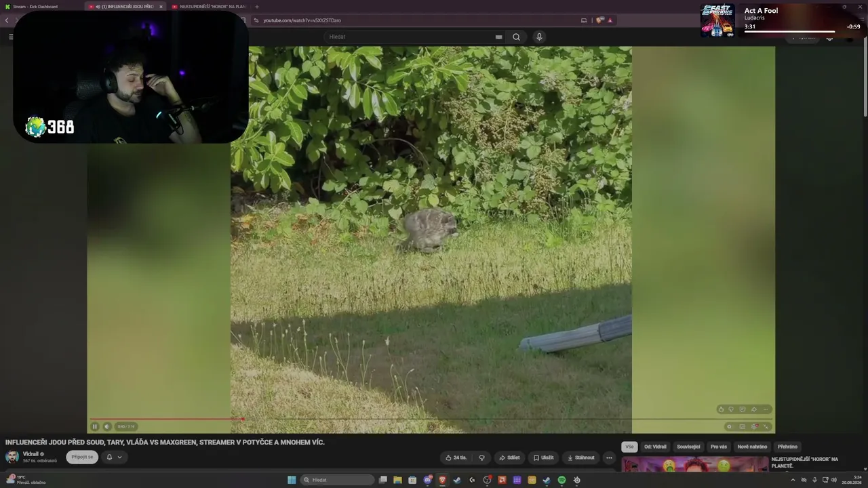Like the video (24 tis.)
Screen dimensions: 868x488
(x=456, y=457)
